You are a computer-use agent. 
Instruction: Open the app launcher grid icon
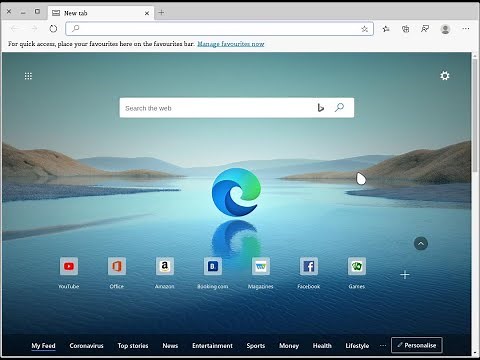coord(28,76)
